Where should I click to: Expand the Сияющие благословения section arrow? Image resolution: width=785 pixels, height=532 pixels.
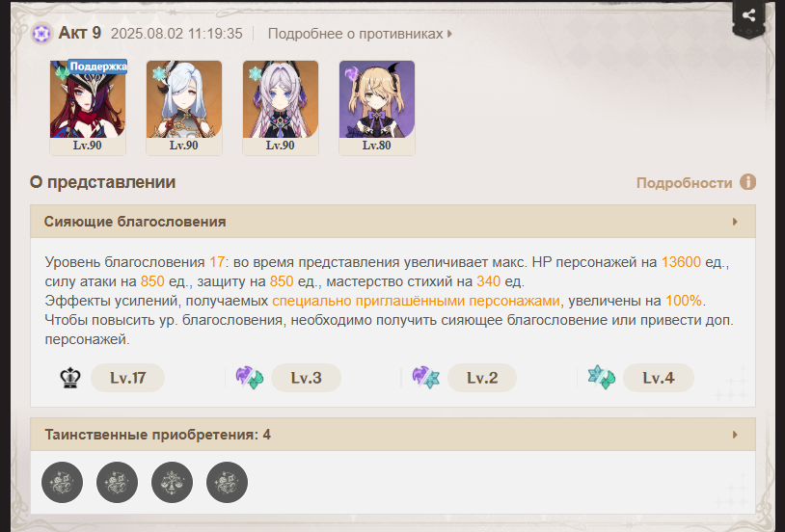tap(735, 222)
